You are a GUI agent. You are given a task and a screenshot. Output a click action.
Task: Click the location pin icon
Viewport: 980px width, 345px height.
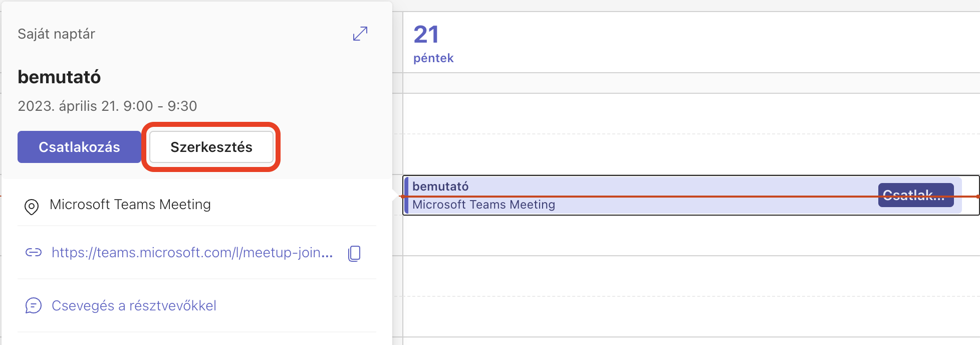click(32, 207)
